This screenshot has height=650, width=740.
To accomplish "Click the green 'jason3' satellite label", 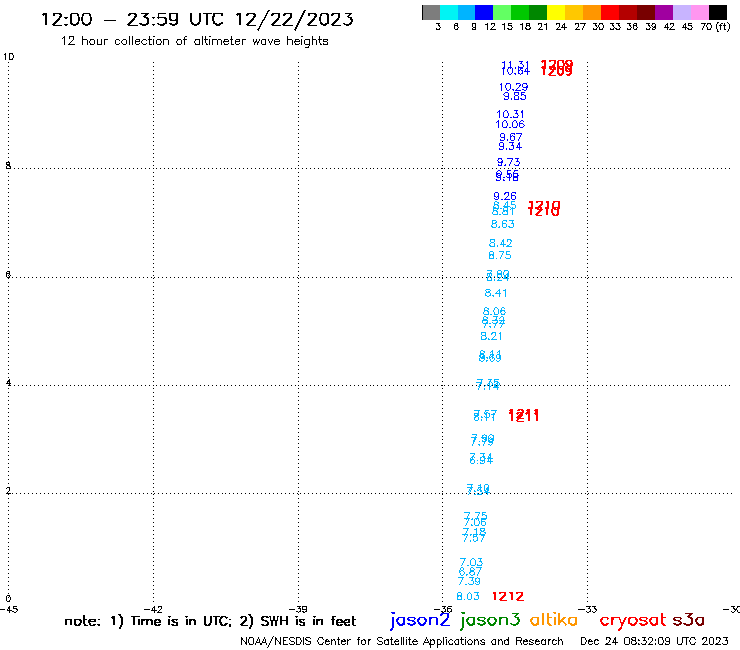I will point(490,620).
